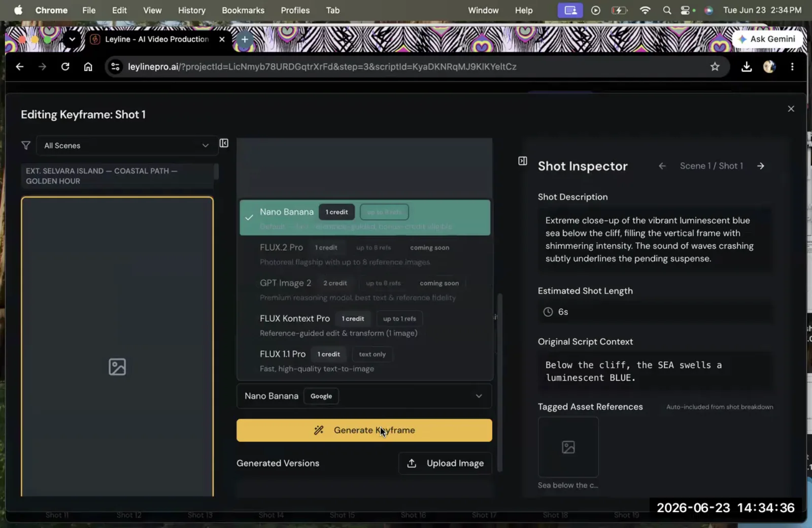812x528 pixels.
Task: Click Ask Gemini button
Action: pyautogui.click(x=767, y=39)
